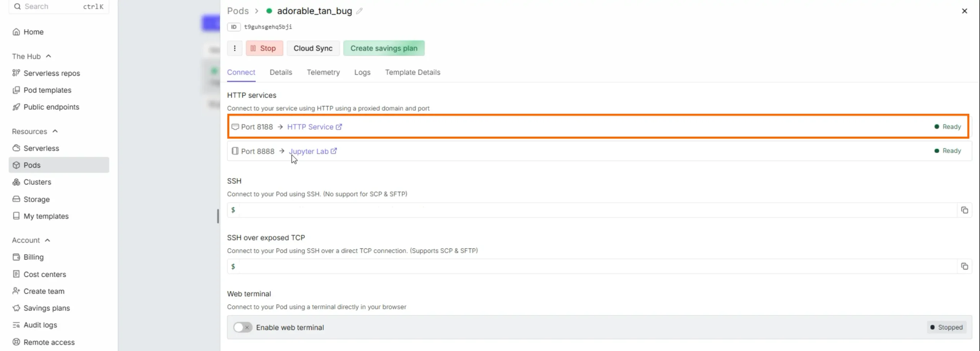The height and width of the screenshot is (351, 980).
Task: Open the three-dot pod options menu
Action: [235, 48]
